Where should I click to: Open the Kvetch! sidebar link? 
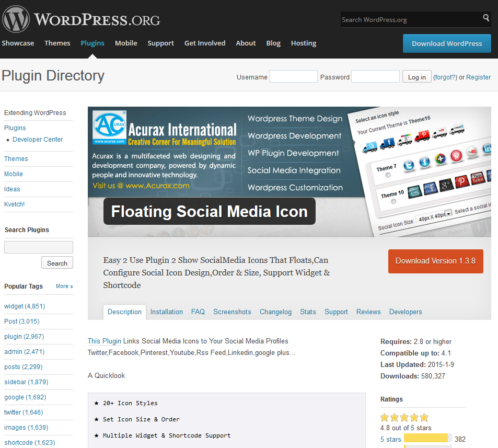pos(14,204)
